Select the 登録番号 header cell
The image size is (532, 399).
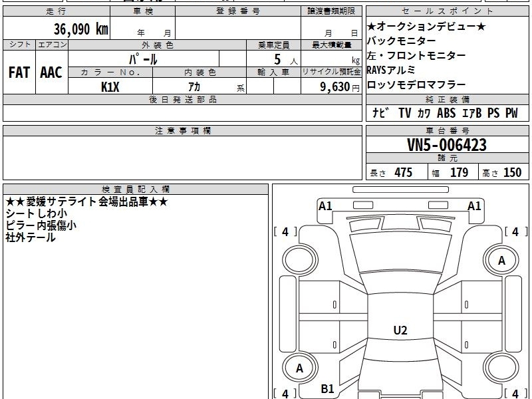pyautogui.click(x=238, y=11)
